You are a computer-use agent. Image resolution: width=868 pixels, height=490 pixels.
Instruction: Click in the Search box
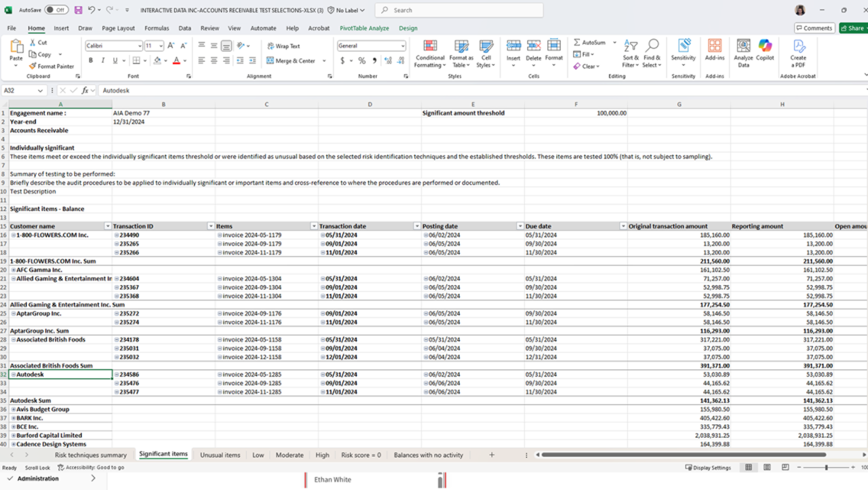click(x=461, y=10)
